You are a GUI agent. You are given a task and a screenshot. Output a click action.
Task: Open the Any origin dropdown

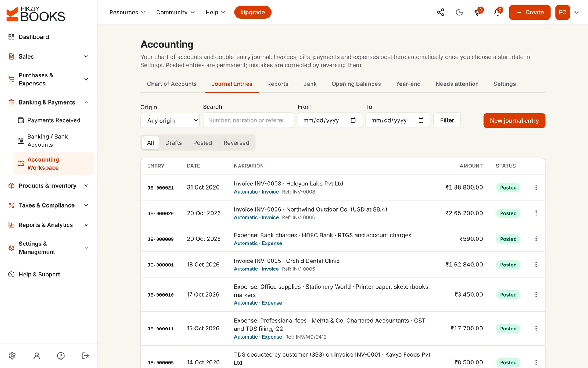click(x=170, y=120)
